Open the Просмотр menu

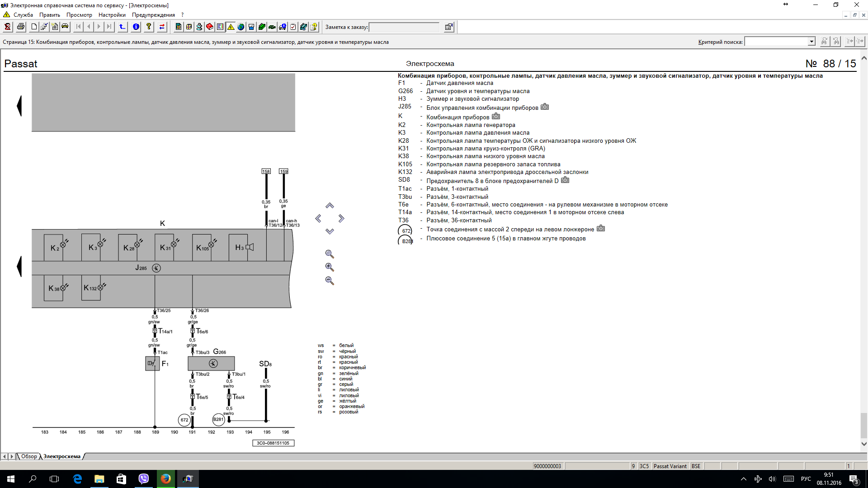(x=79, y=15)
